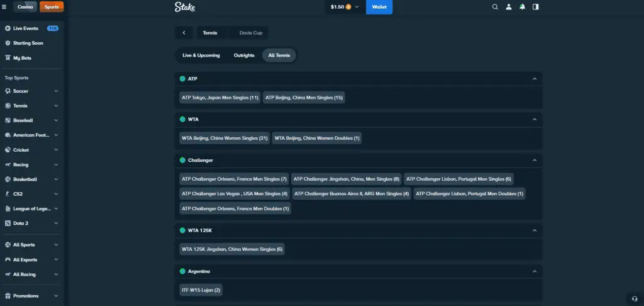Open the search icon in header

coord(495,7)
